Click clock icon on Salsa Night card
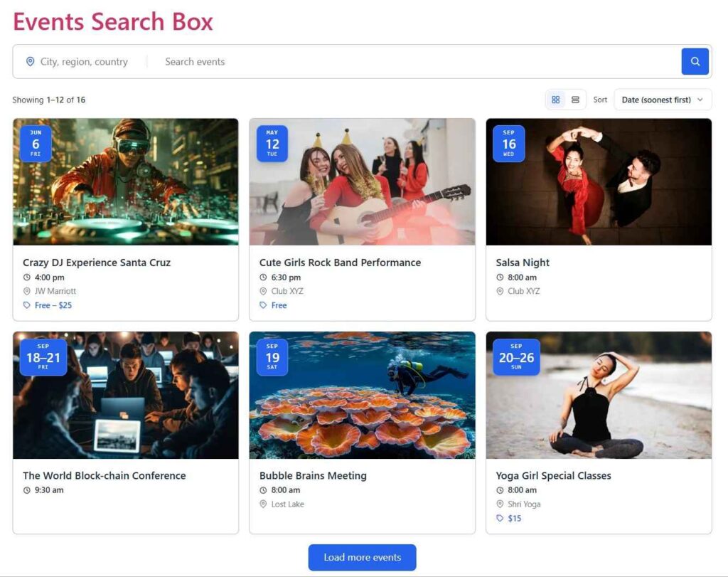Viewport: 728px width, 577px height. coord(500,277)
